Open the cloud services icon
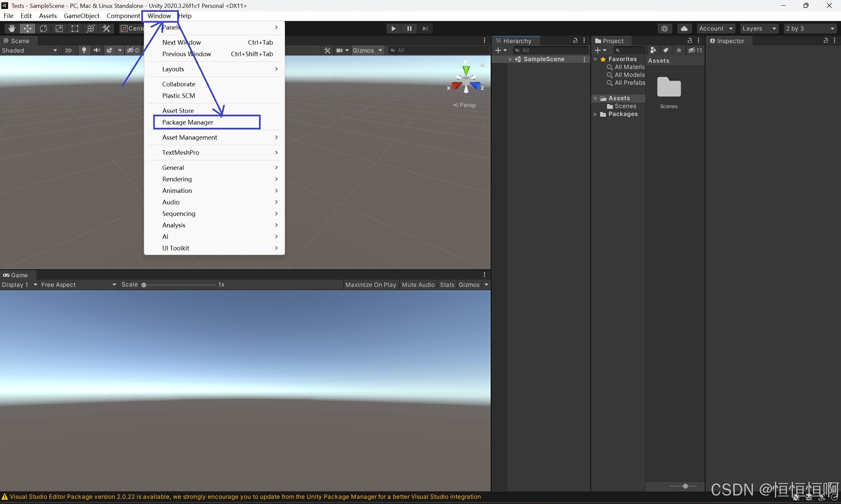Image resolution: width=841 pixels, height=504 pixels. pyautogui.click(x=684, y=29)
